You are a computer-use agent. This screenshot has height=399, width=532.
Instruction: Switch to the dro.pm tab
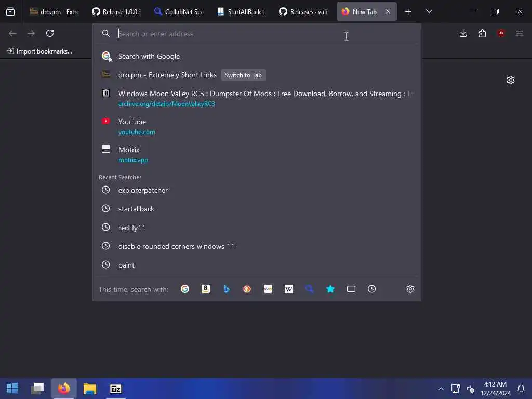tap(54, 11)
